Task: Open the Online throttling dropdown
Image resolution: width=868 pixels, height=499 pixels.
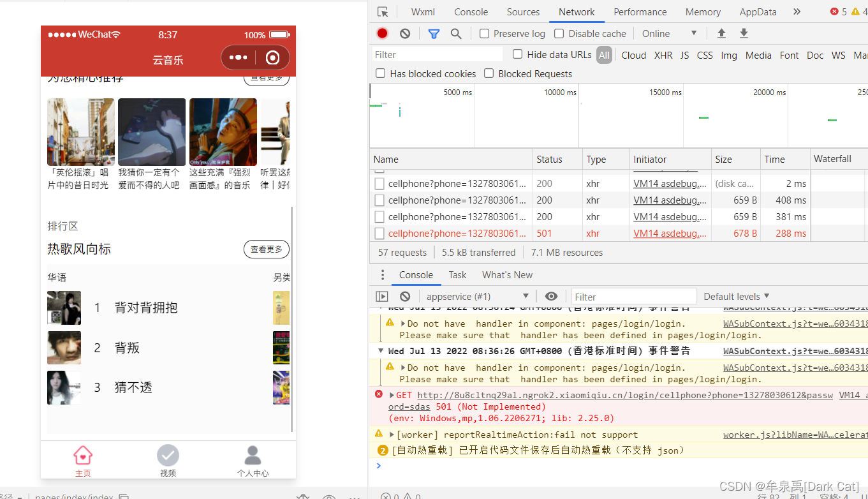Action: (669, 34)
